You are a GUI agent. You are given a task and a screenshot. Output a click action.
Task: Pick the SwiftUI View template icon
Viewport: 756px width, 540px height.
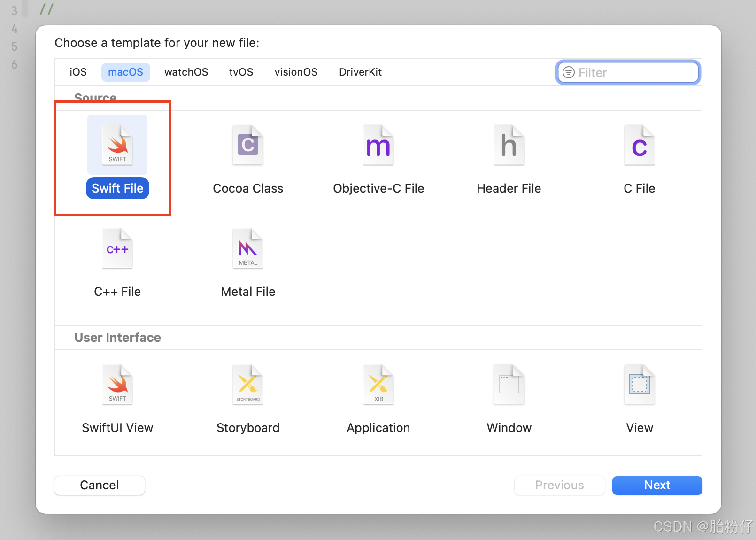[117, 384]
